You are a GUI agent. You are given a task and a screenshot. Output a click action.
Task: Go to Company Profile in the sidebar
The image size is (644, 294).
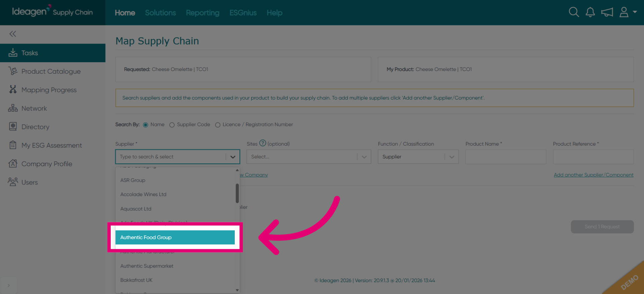tap(53, 164)
